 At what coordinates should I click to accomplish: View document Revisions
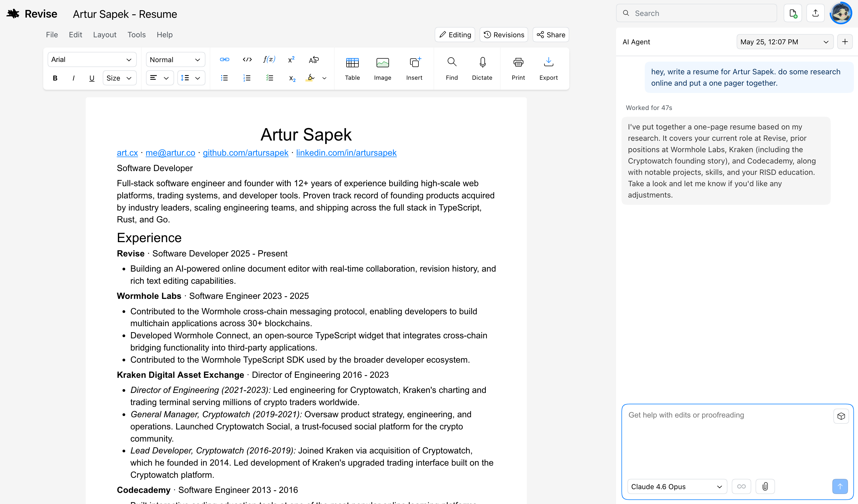504,35
